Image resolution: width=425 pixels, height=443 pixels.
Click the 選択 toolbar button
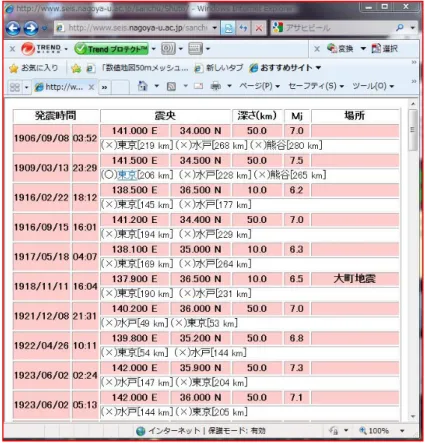[385, 49]
